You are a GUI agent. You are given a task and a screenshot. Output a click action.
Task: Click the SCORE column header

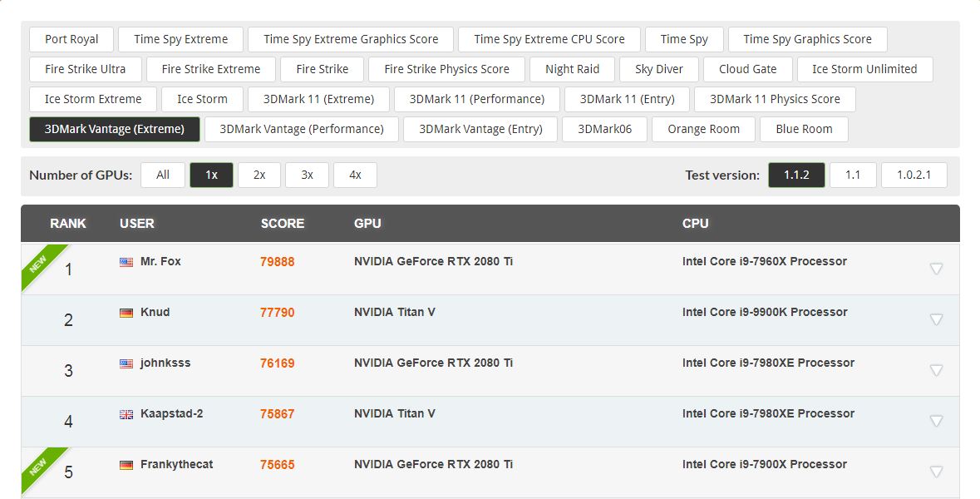283,223
